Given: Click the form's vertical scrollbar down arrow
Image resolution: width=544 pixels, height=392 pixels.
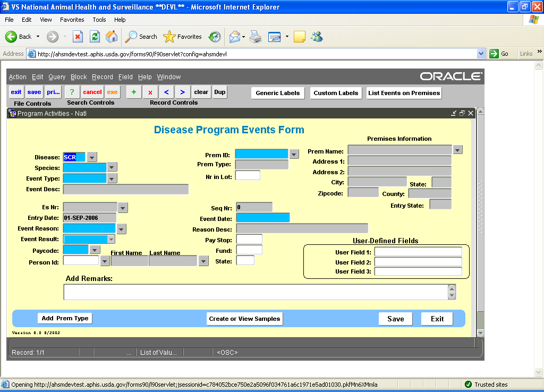Looking at the screenshot, I should coord(480,333).
